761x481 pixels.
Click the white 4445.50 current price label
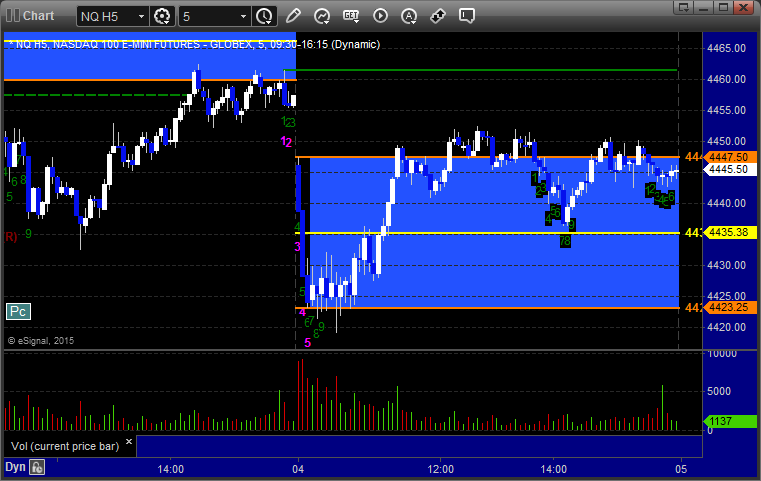[730, 169]
